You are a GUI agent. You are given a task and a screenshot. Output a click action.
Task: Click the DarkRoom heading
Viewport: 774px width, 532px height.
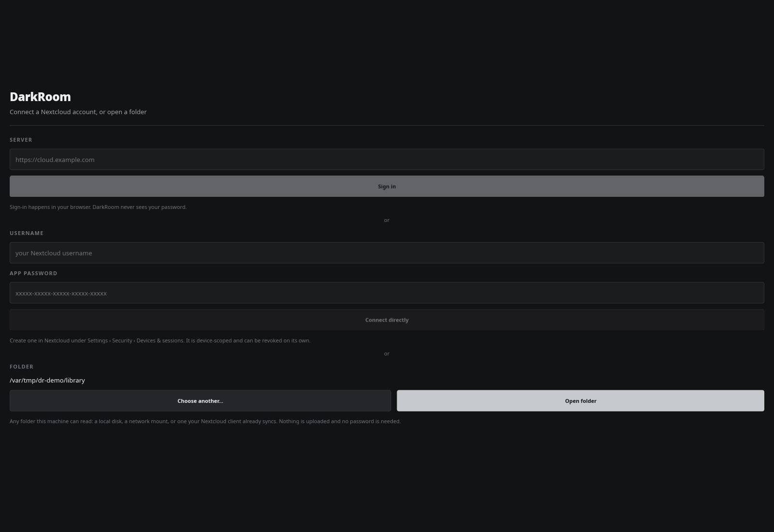coord(40,97)
